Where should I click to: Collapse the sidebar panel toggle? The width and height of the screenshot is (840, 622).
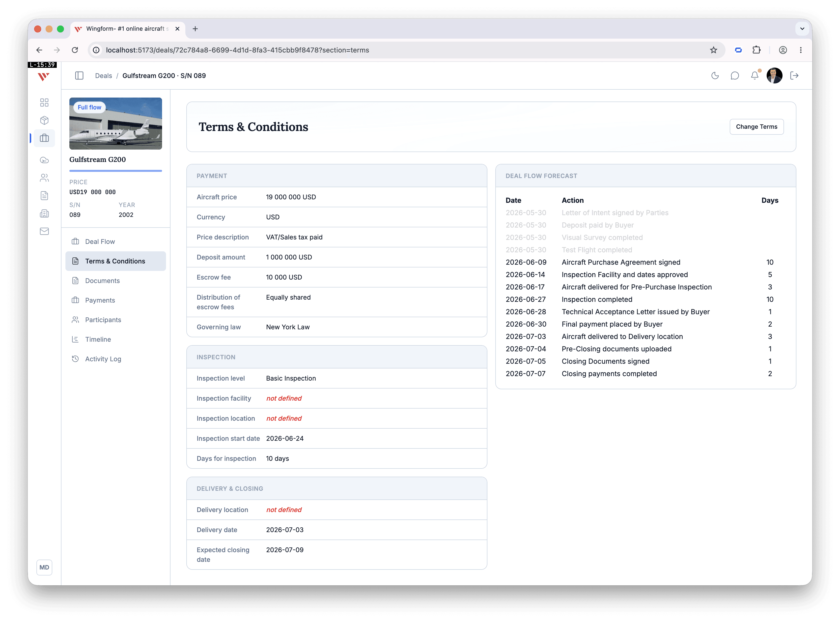pos(79,76)
